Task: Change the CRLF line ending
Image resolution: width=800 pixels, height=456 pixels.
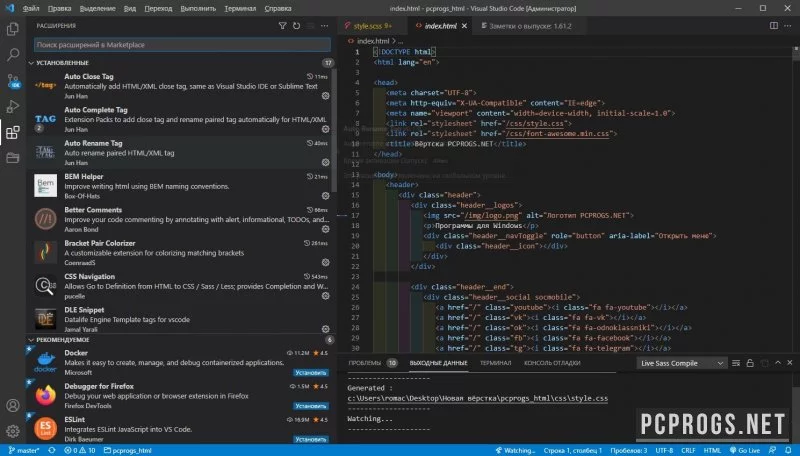Action: click(688, 450)
